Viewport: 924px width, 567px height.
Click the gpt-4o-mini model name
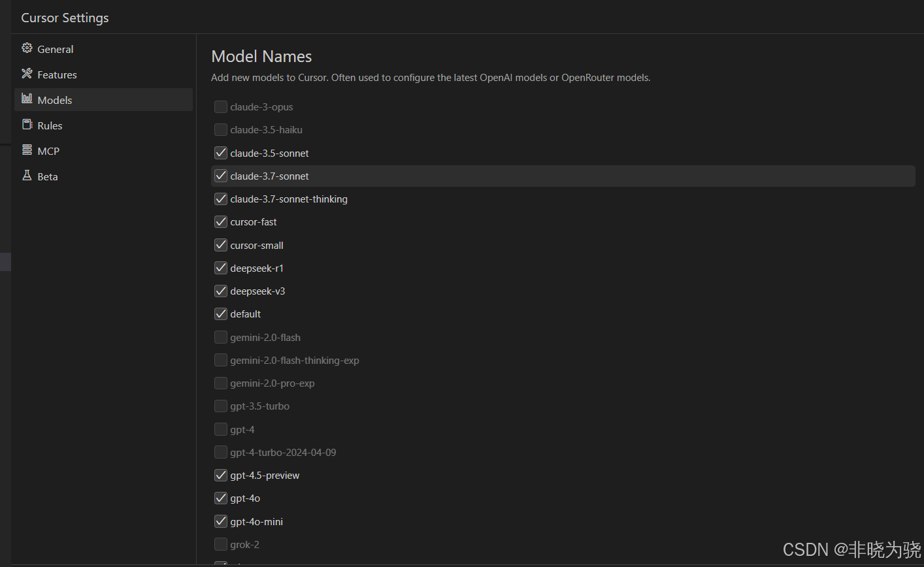pyautogui.click(x=256, y=522)
